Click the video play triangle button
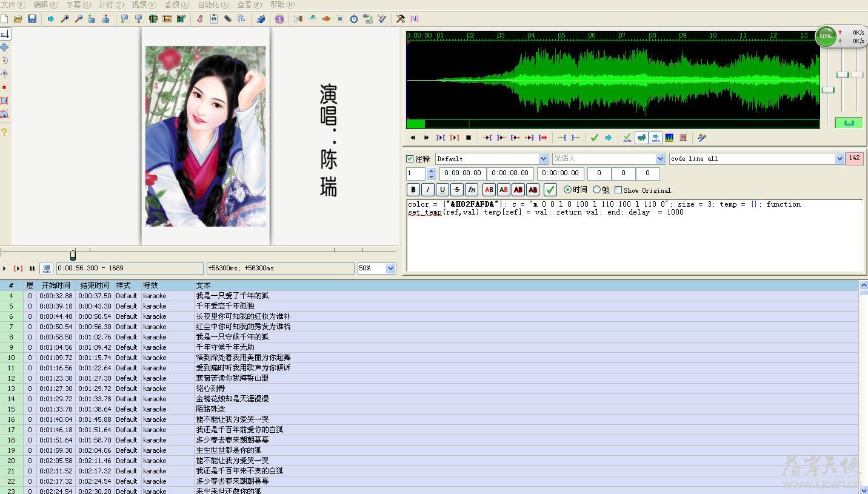 point(4,268)
